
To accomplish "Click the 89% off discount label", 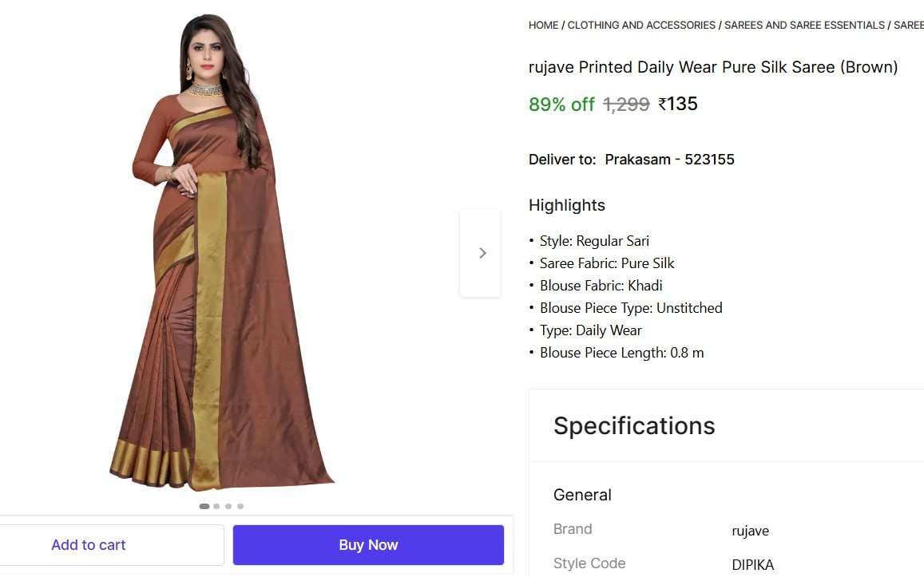I will [561, 105].
